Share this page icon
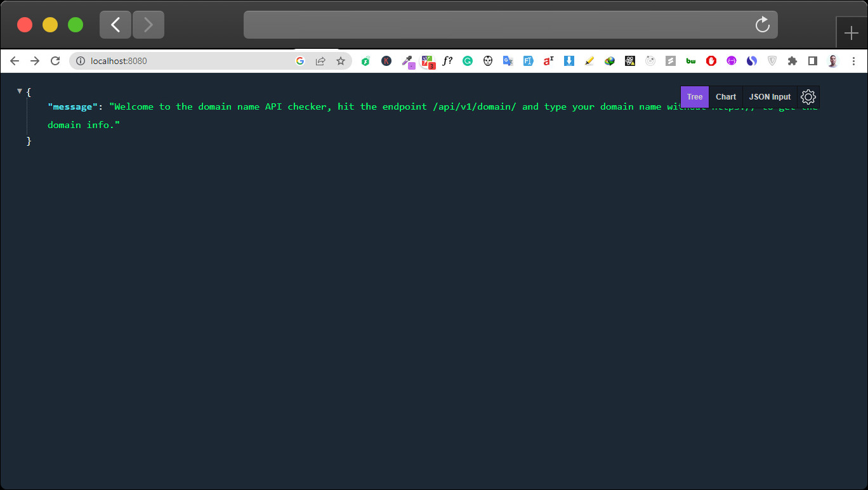868x490 pixels. point(320,61)
